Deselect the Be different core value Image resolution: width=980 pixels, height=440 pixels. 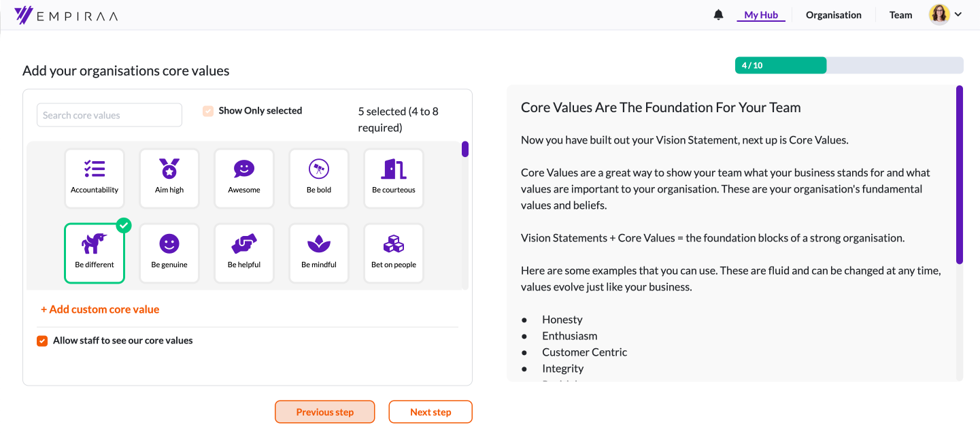pos(95,252)
